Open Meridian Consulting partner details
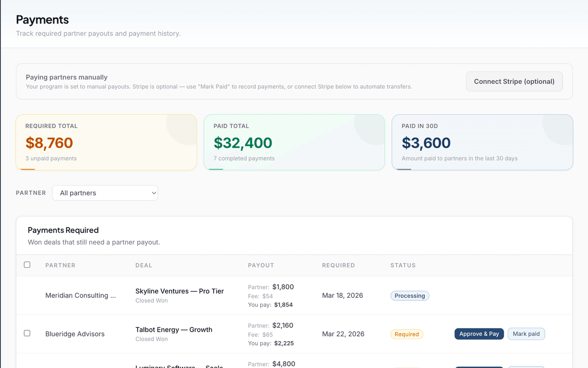The width and height of the screenshot is (588, 368). tap(80, 295)
